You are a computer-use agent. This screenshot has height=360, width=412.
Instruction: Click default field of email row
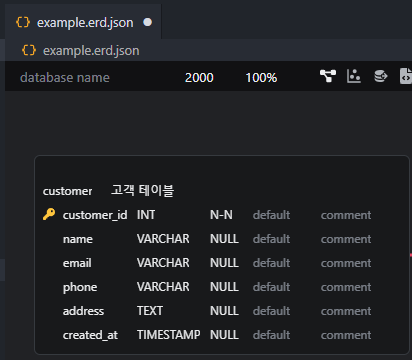(271, 263)
